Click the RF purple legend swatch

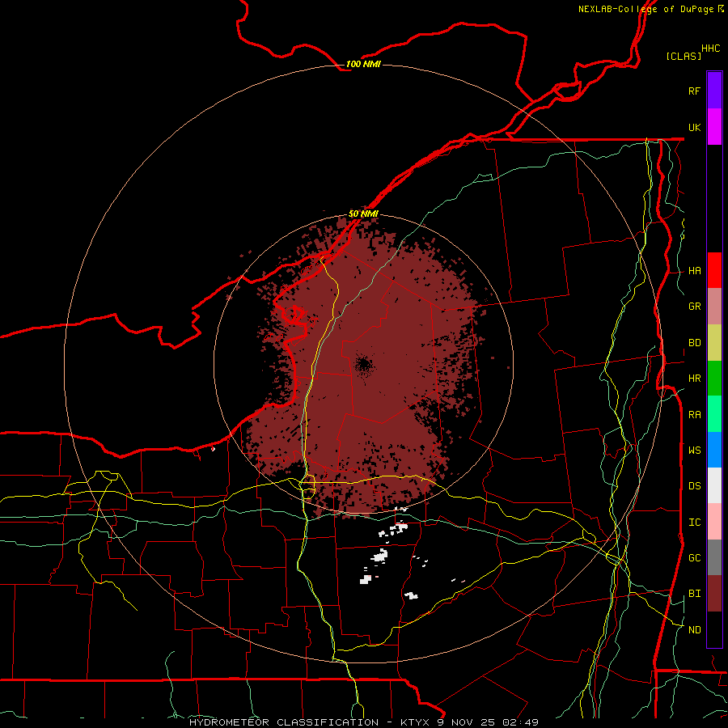tap(714, 91)
